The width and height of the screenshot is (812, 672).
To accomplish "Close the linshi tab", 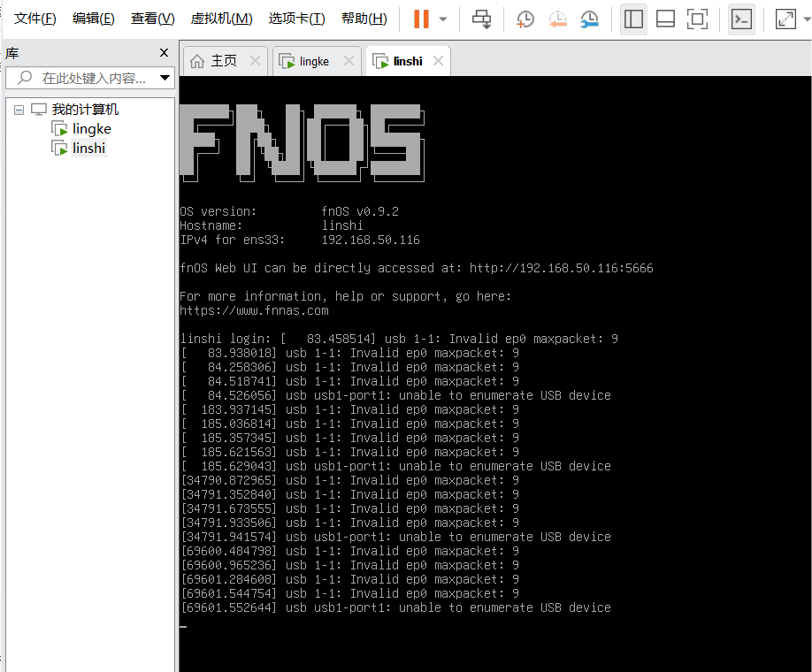I will click(438, 61).
